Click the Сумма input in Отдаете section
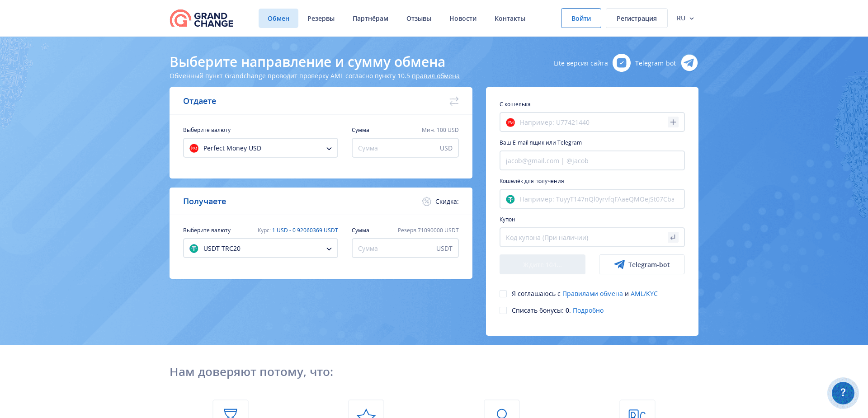This screenshot has width=868, height=418. coord(405,148)
